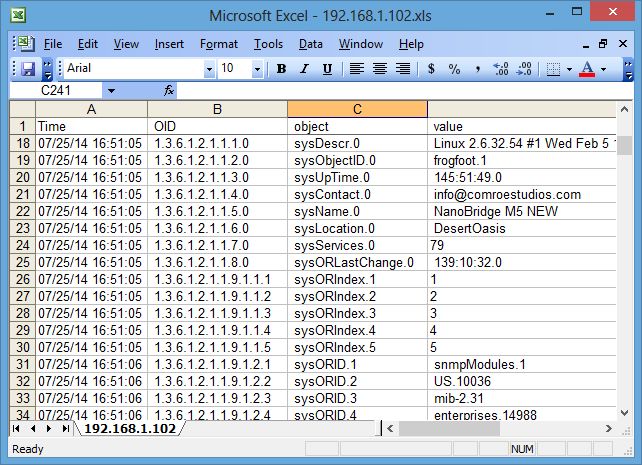Go to first sheet tab button
Image resolution: width=642 pixels, height=465 pixels.
point(16,429)
